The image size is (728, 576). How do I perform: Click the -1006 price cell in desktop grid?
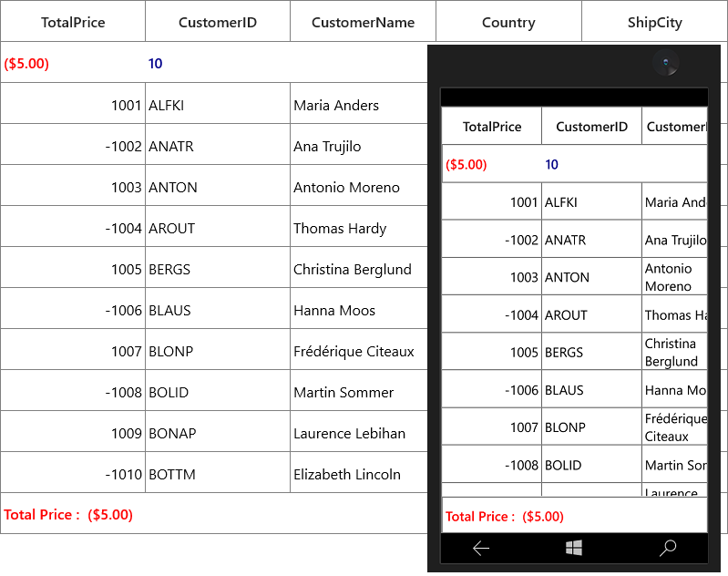73,308
